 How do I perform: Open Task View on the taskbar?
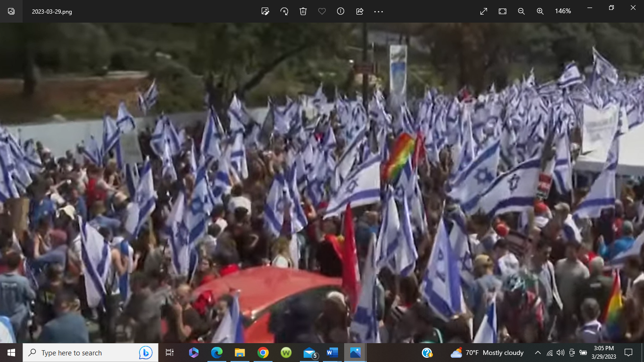[x=170, y=353]
